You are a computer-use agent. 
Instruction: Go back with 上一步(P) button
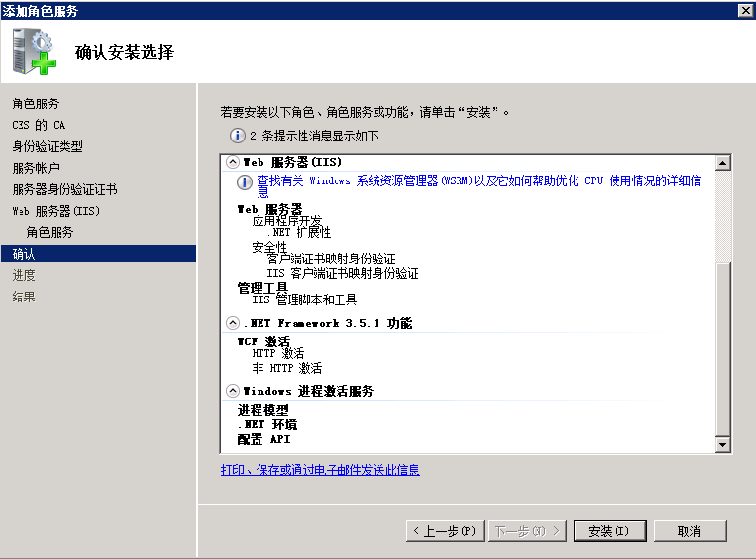point(445,531)
